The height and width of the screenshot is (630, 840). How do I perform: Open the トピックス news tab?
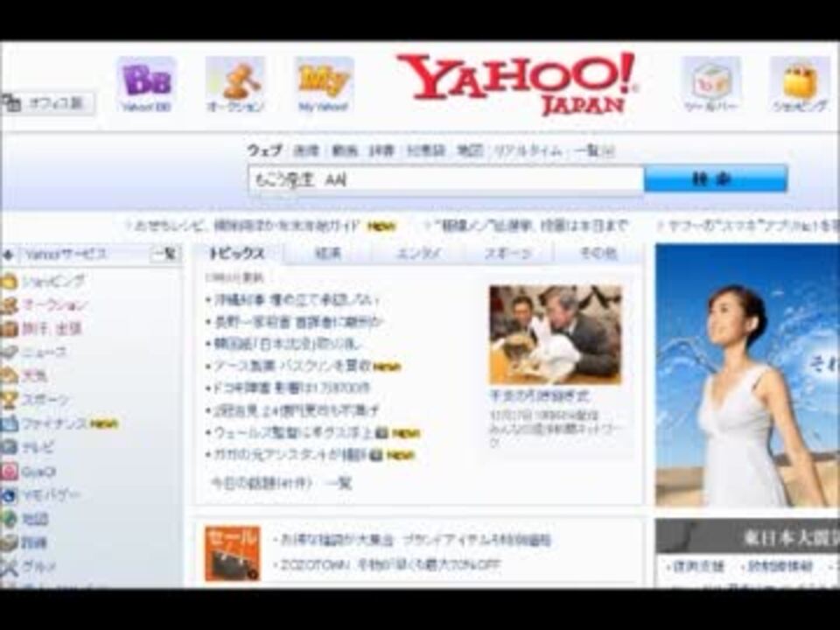pyautogui.click(x=237, y=253)
